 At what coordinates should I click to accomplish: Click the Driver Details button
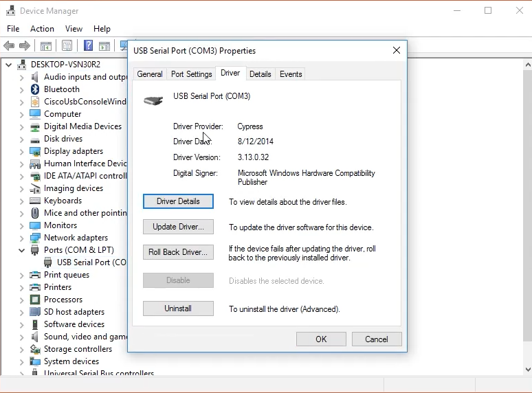tap(178, 201)
